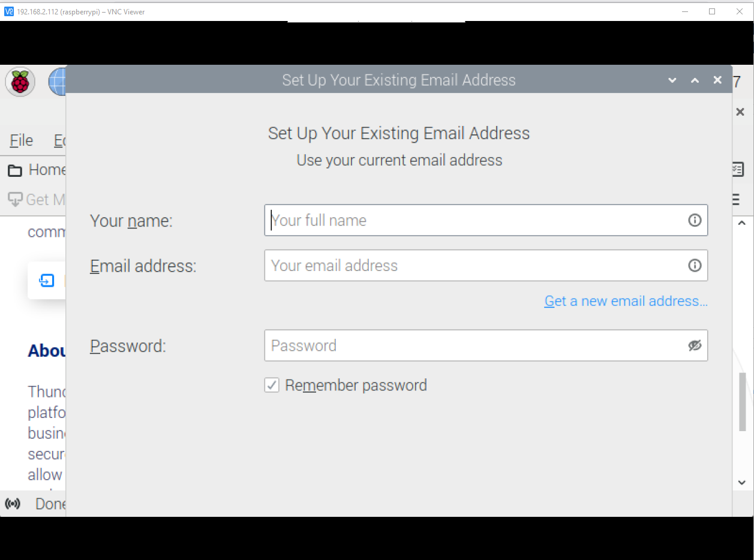Screen dimensions: 754x560
Task: Click the blue import icon on the page
Action: (x=47, y=281)
